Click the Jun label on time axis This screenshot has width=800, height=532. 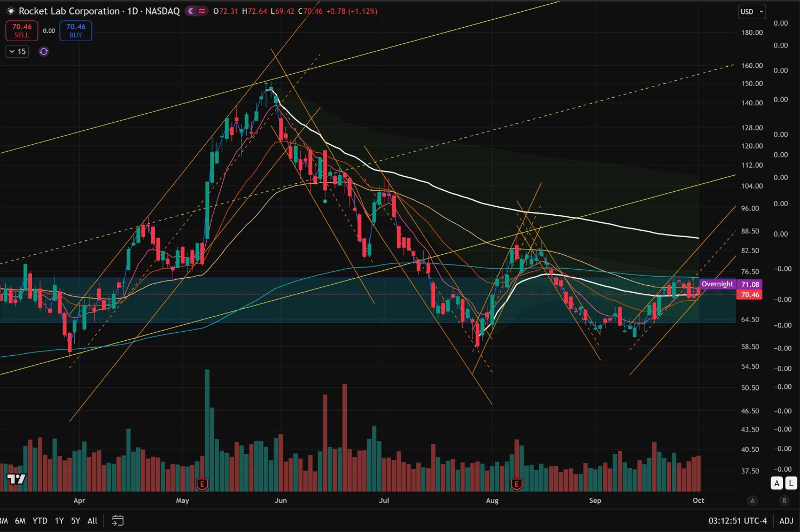[x=281, y=500]
